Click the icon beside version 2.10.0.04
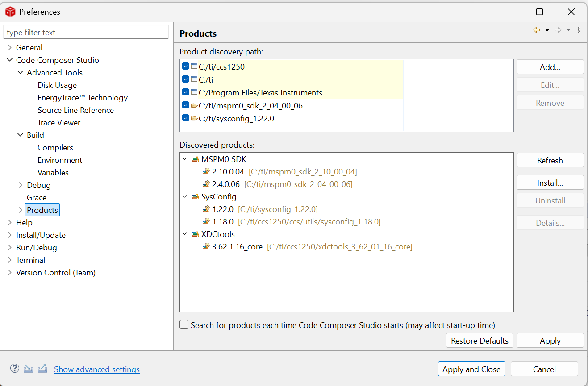 coord(206,172)
